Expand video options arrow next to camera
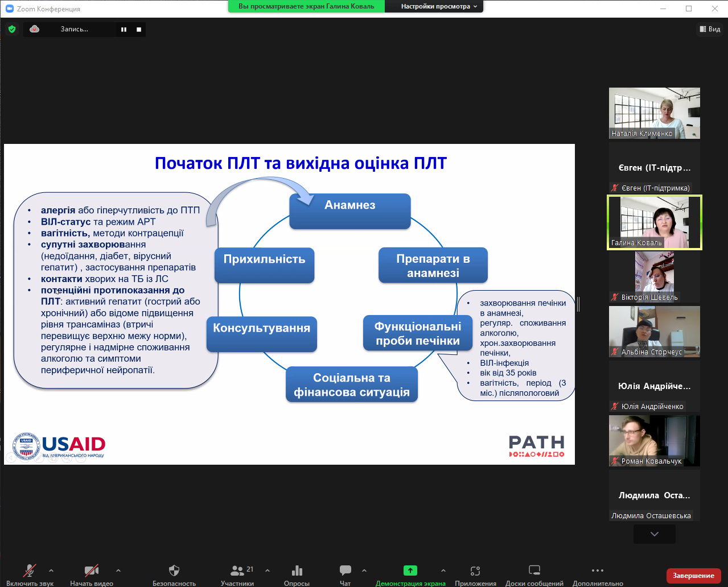This screenshot has width=728, height=587. (118, 571)
